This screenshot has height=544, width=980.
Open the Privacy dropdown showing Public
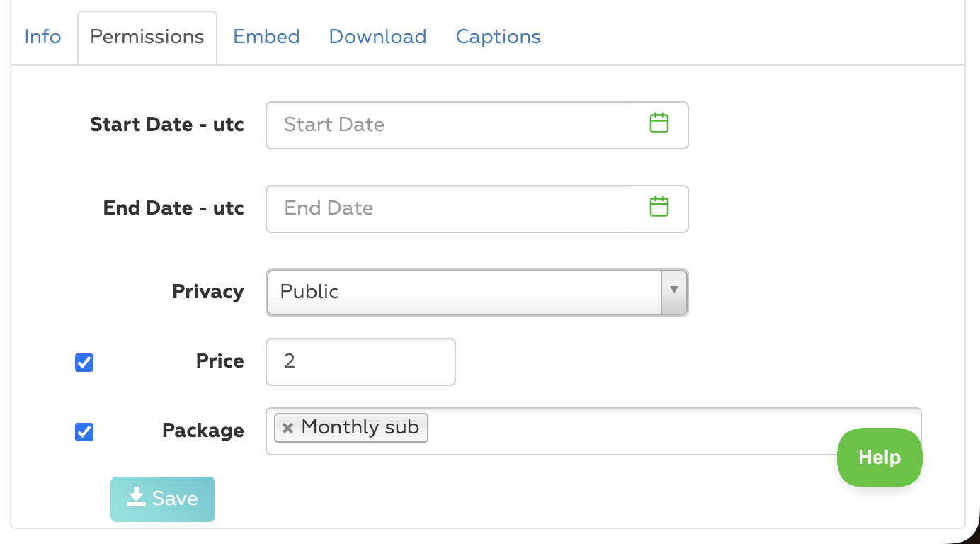pyautogui.click(x=464, y=292)
